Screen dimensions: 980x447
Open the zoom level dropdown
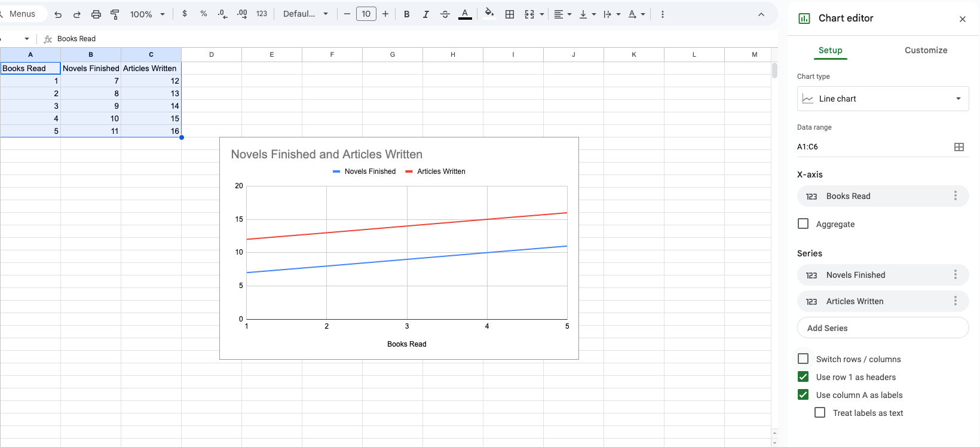(x=147, y=14)
